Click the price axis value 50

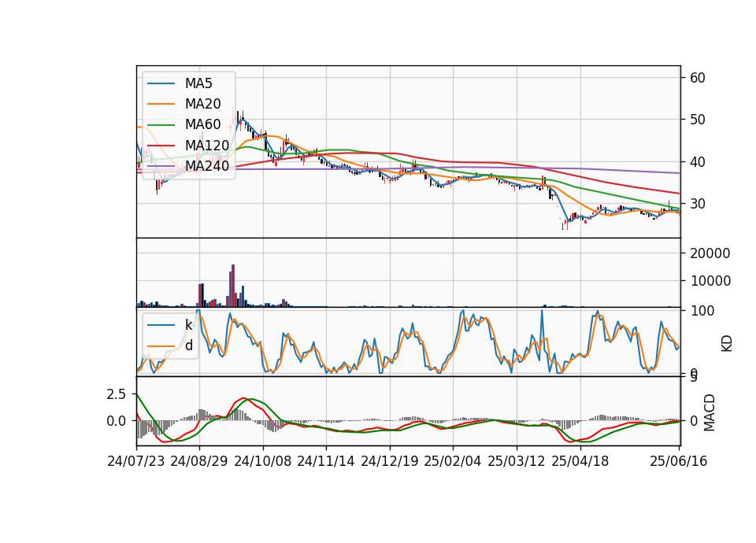point(698,120)
